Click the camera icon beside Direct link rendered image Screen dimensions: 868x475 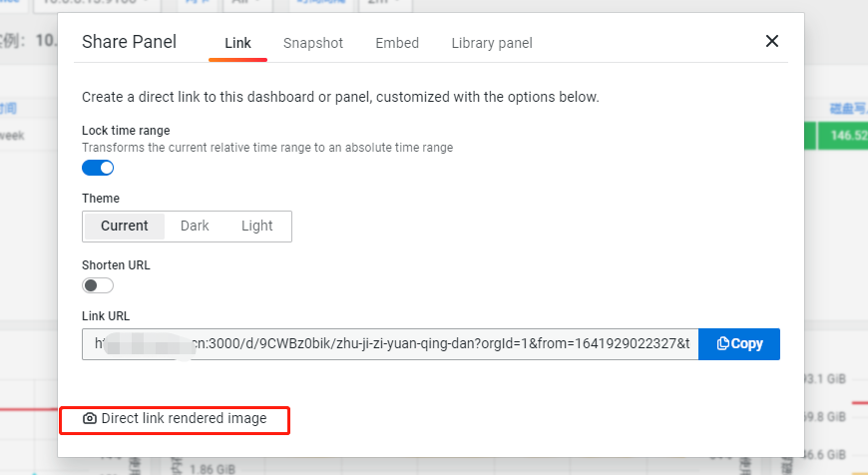click(90, 419)
